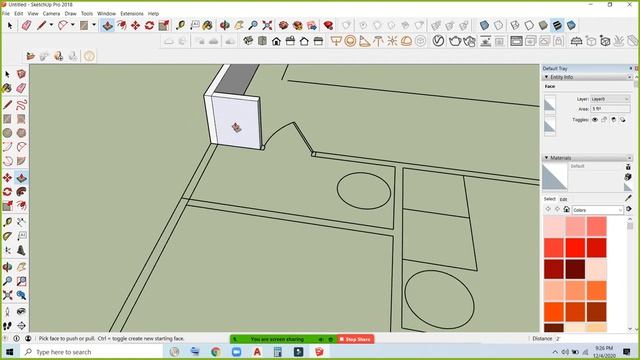
Task: Click the Windows search box
Action: [91, 352]
